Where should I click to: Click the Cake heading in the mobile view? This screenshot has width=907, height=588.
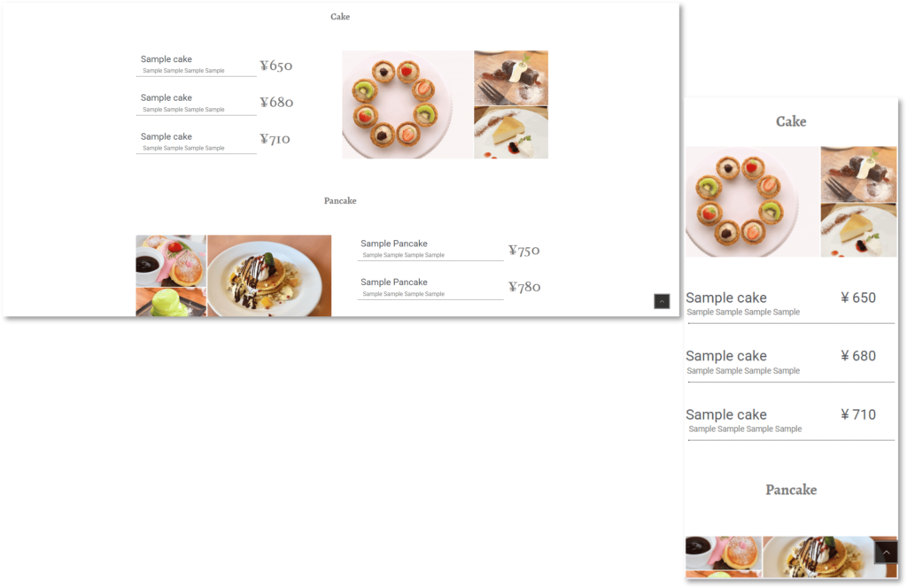[791, 121]
